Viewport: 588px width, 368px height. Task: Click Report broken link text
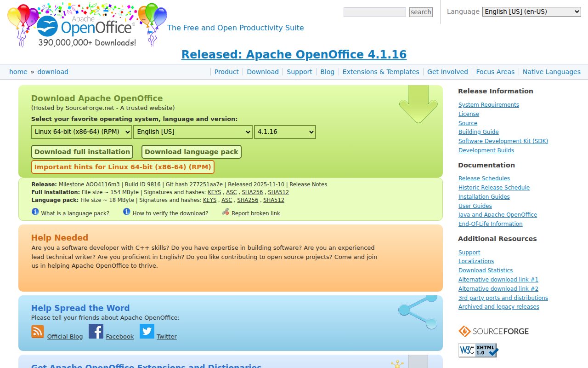[x=256, y=213]
